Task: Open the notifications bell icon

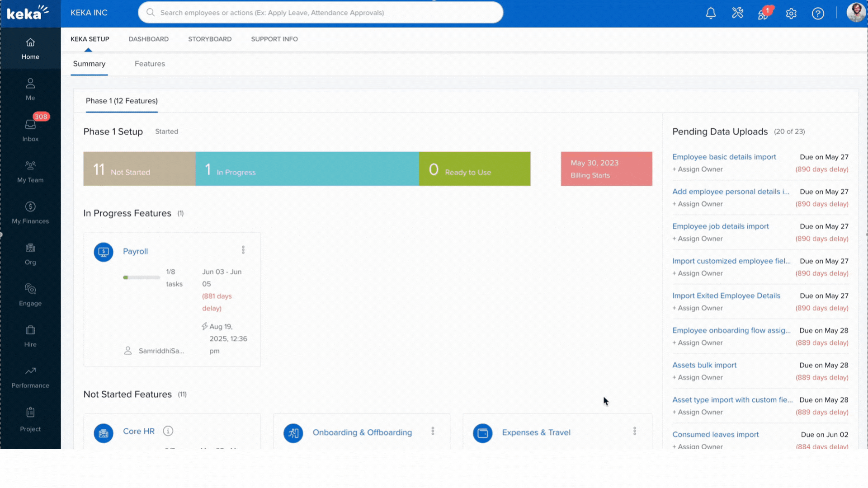Action: point(711,13)
